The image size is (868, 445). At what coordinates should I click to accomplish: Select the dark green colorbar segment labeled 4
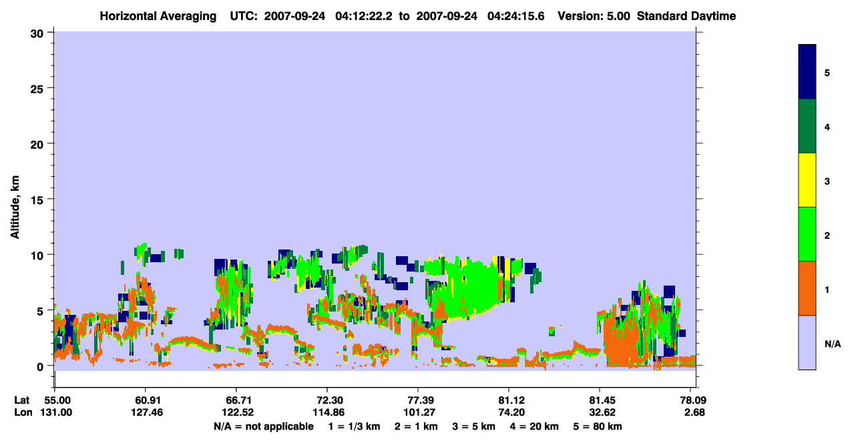click(807, 126)
